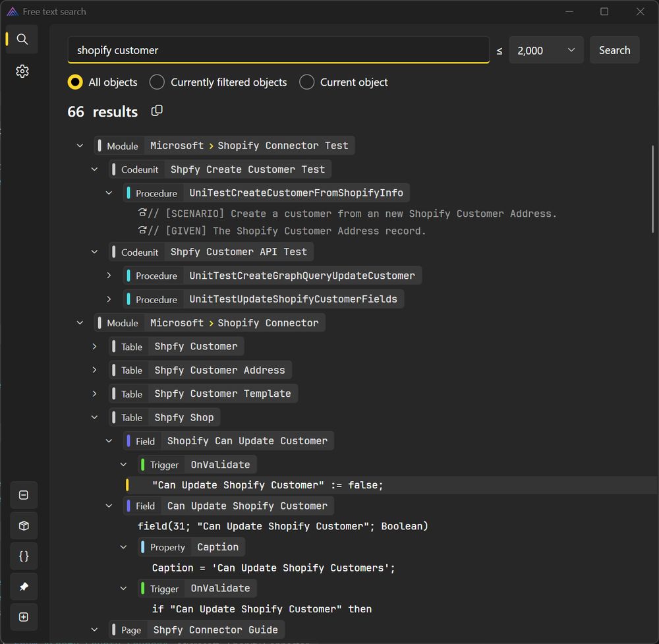Open the '"Can Update Shopify Customer" := false;' line
Viewport: 659px width, 644px height.
268,484
